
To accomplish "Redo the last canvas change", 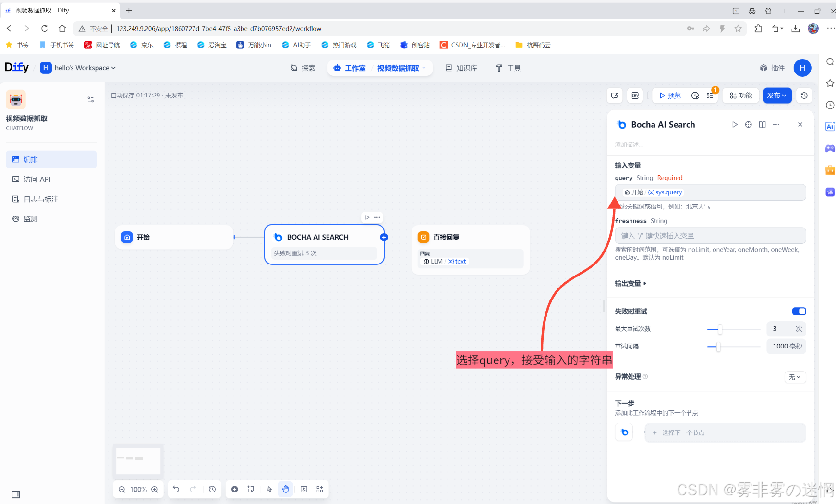I will 193,489.
